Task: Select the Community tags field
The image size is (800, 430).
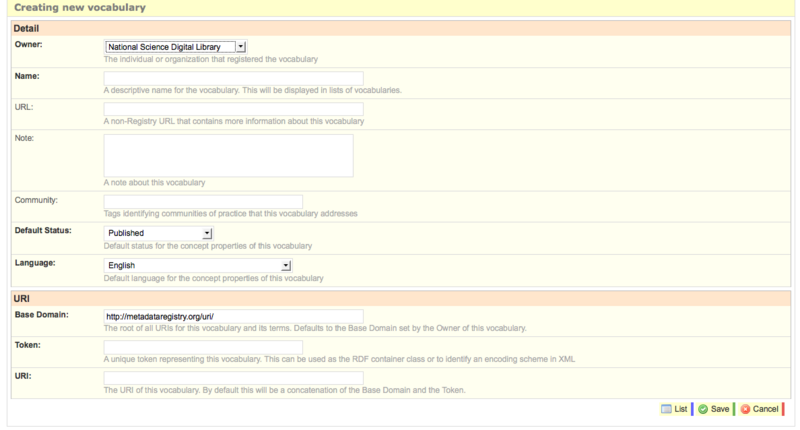Action: [x=203, y=201]
